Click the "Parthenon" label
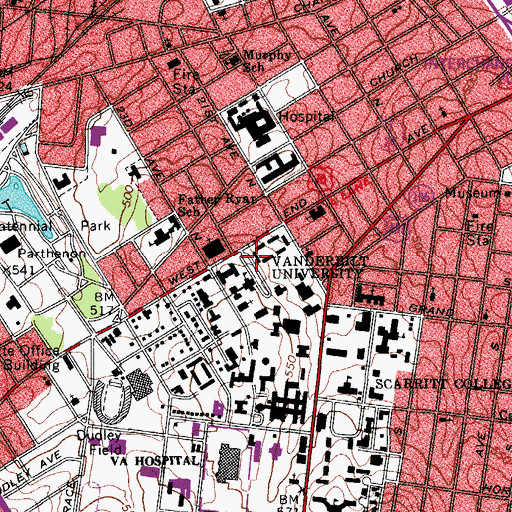This screenshot has height=512, width=512. pyautogui.click(x=52, y=253)
